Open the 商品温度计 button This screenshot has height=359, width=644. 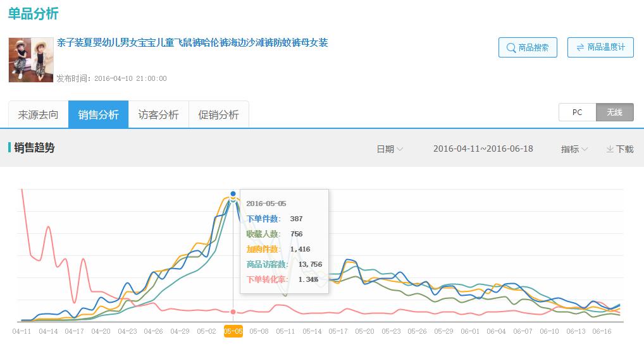(x=600, y=47)
